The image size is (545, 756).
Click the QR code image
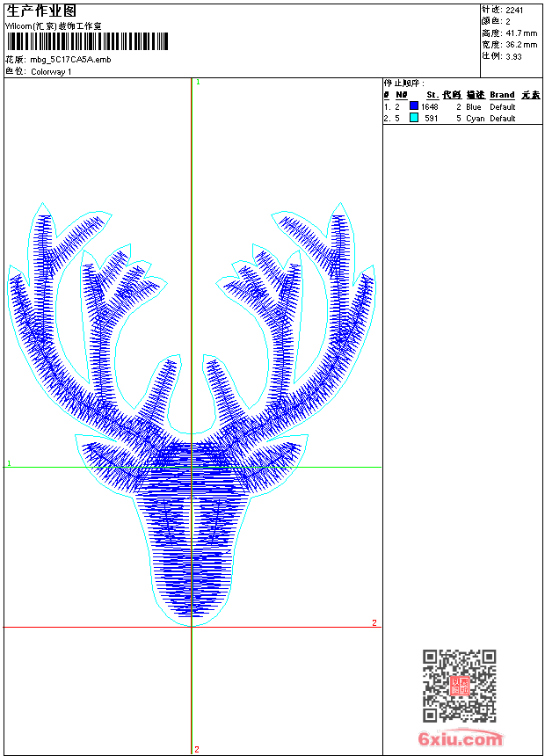click(x=459, y=685)
